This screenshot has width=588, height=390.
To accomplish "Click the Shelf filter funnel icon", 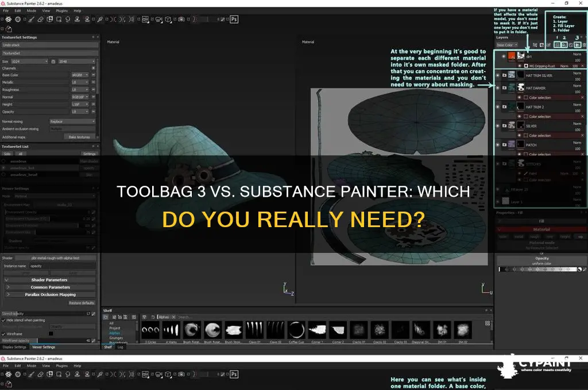I will click(x=144, y=317).
